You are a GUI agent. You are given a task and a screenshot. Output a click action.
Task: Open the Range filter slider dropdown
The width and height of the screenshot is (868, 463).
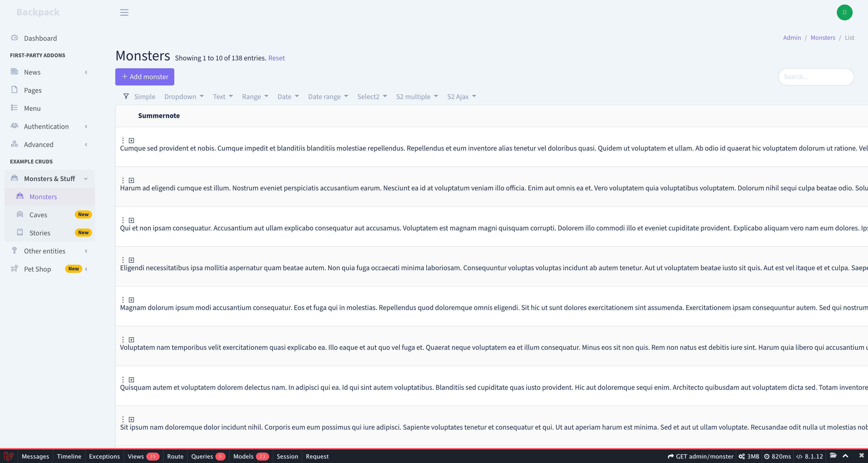(255, 97)
